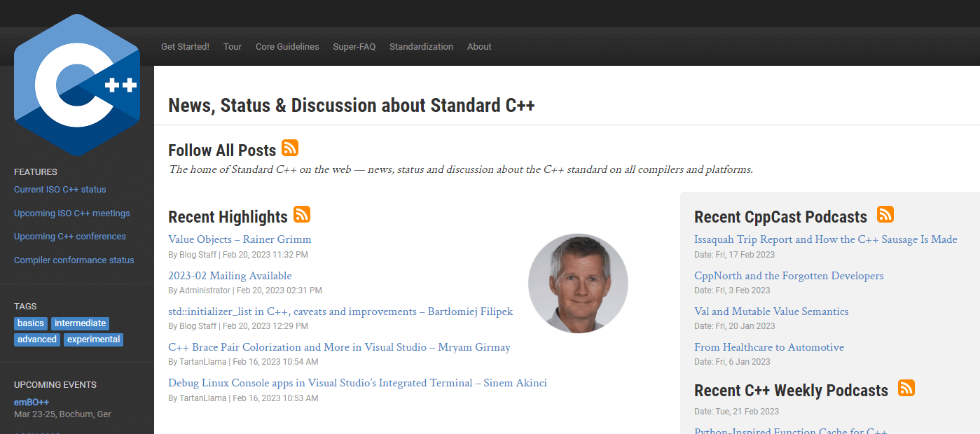Image resolution: width=980 pixels, height=434 pixels.
Task: Open the Recent CppCast Podcasts RSS icon
Action: 885,214
